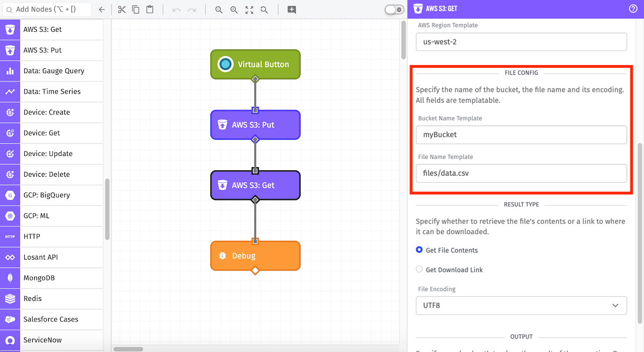
Task: Select the AWS S3: Put canvas node
Action: [255, 125]
